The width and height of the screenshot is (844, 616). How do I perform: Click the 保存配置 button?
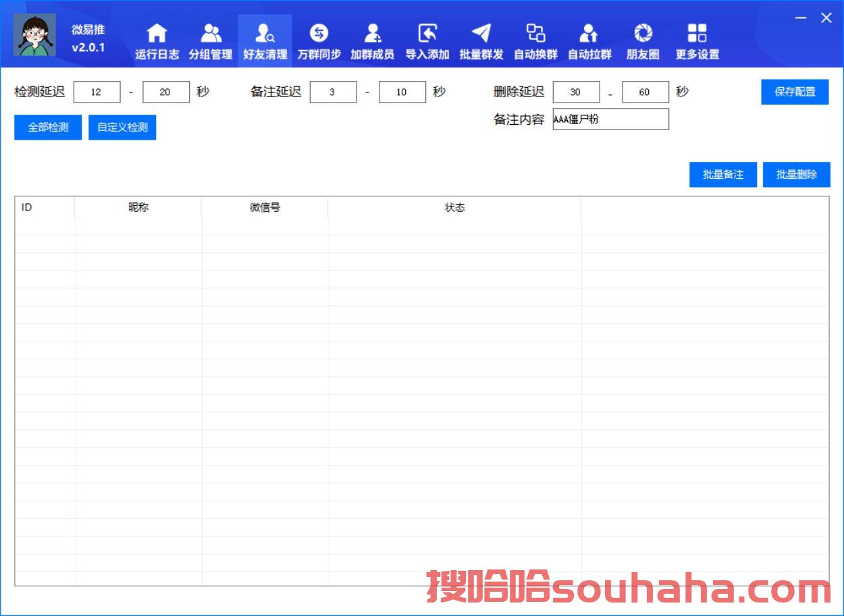795,92
